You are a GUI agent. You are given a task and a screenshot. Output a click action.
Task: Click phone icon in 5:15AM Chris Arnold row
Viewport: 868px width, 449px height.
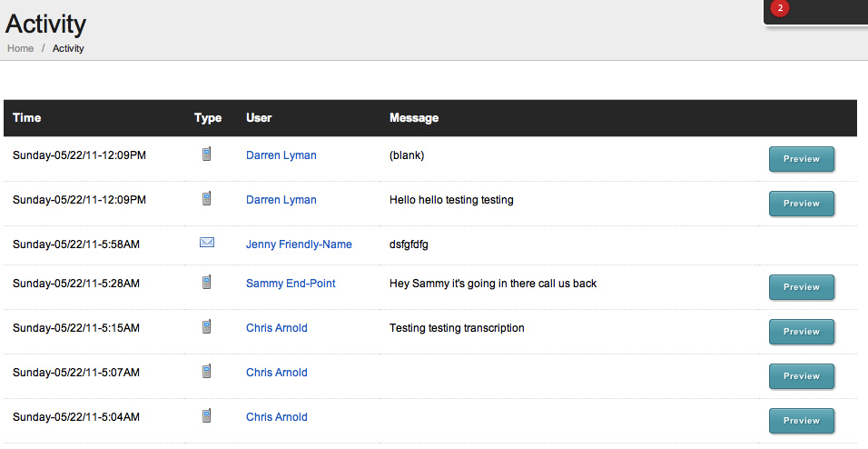[206, 326]
